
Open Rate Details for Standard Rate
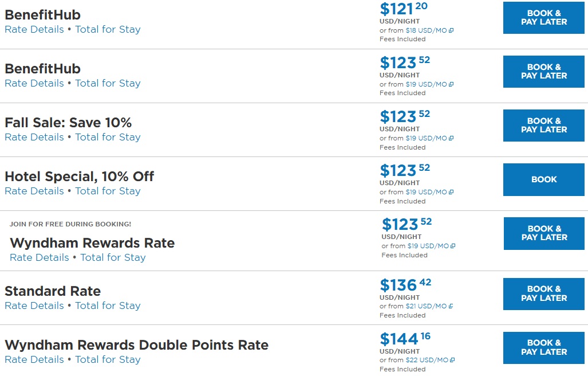pos(34,305)
